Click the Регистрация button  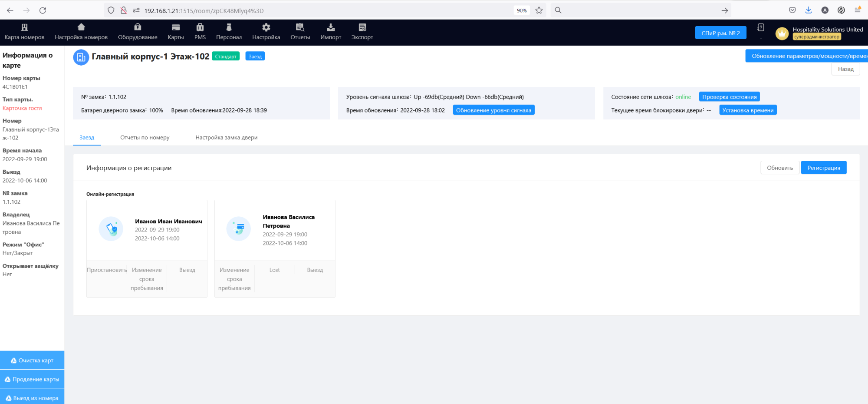(823, 167)
